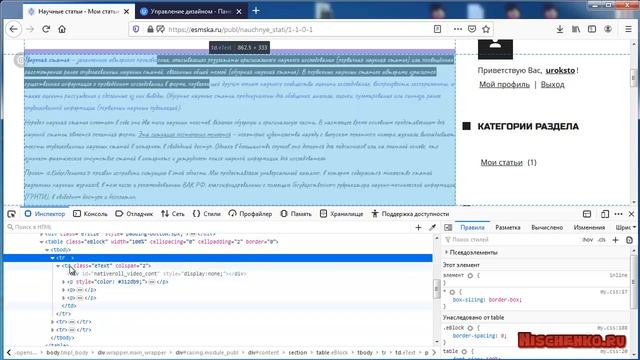Toggle reader view in address bar
The width and height of the screenshot is (640, 360).
pos(438,29)
